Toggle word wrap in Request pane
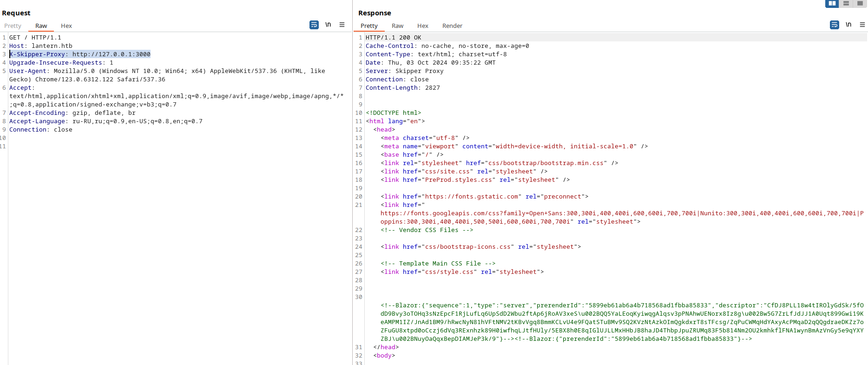The width and height of the screenshot is (868, 365). (x=314, y=25)
